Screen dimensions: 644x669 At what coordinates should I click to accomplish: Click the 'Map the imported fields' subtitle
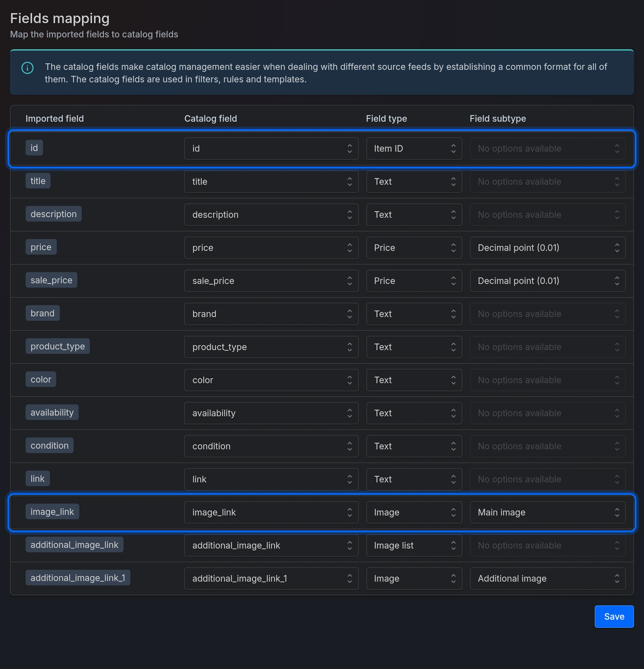[x=94, y=34]
